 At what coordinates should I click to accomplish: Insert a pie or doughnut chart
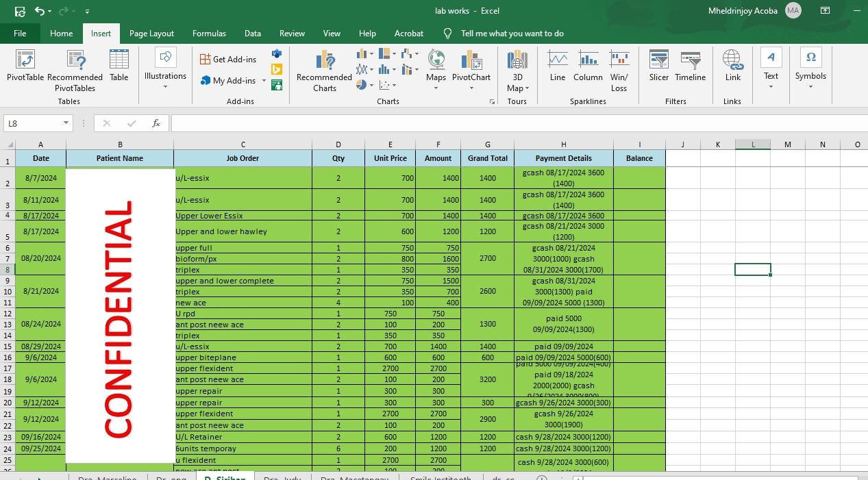pos(364,85)
